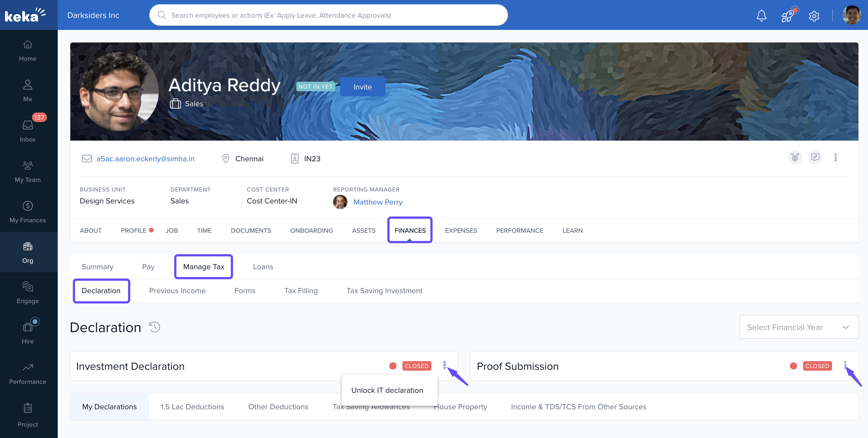
Task: Open Matthew Perry's profile link
Action: tap(377, 202)
